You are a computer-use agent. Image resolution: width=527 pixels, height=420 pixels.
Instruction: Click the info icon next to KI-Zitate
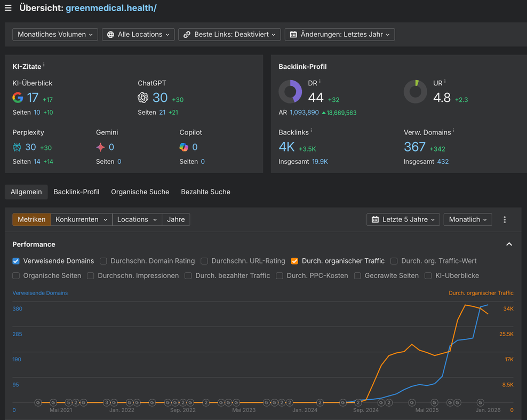pyautogui.click(x=44, y=66)
